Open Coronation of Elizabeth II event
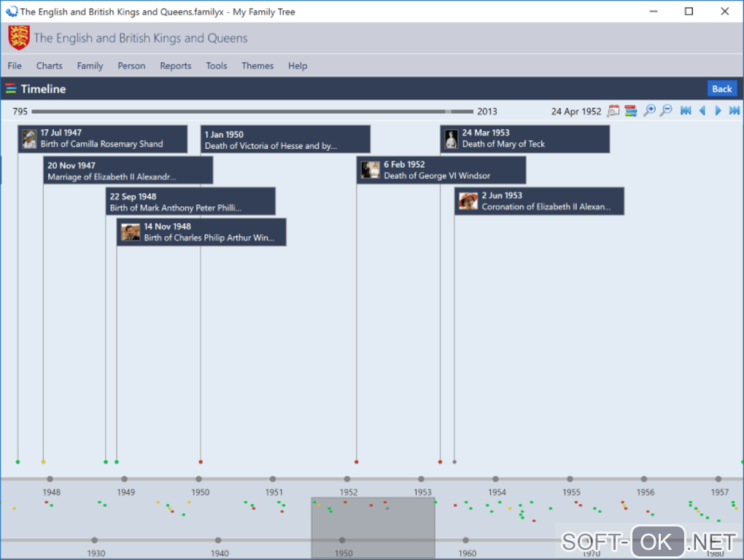This screenshot has height=560, width=744. coord(540,201)
